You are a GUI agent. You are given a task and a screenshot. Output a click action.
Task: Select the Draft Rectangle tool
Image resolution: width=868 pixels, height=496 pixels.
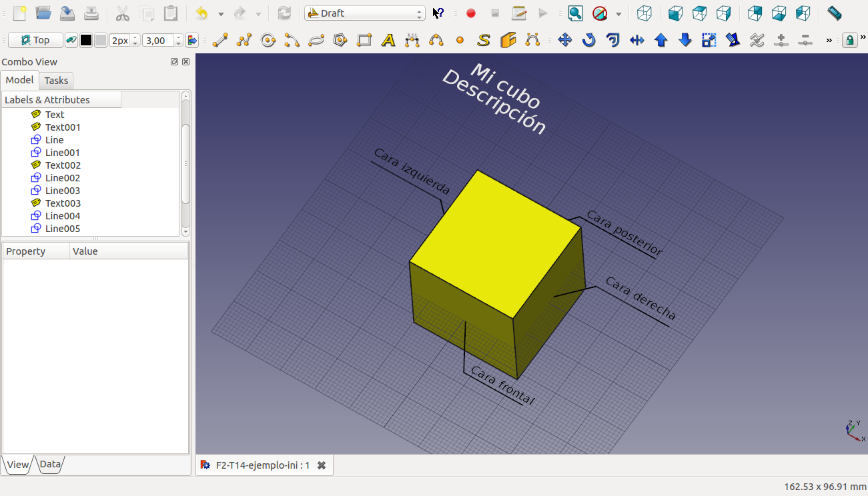[x=364, y=41]
